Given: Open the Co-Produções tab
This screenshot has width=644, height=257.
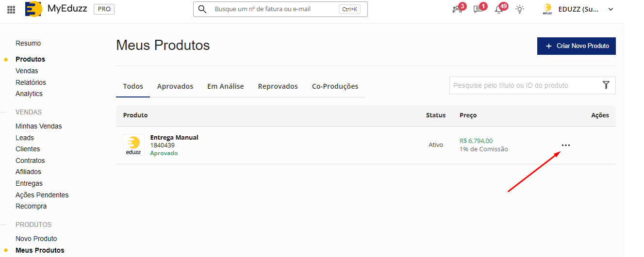Looking at the screenshot, I should (x=335, y=86).
